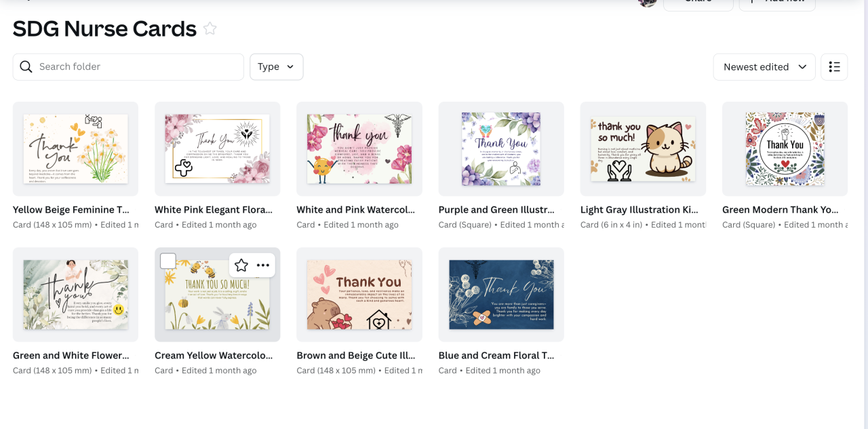This screenshot has width=868, height=429.
Task: Star the SDG Nurse Cards folder
Action: click(x=210, y=28)
